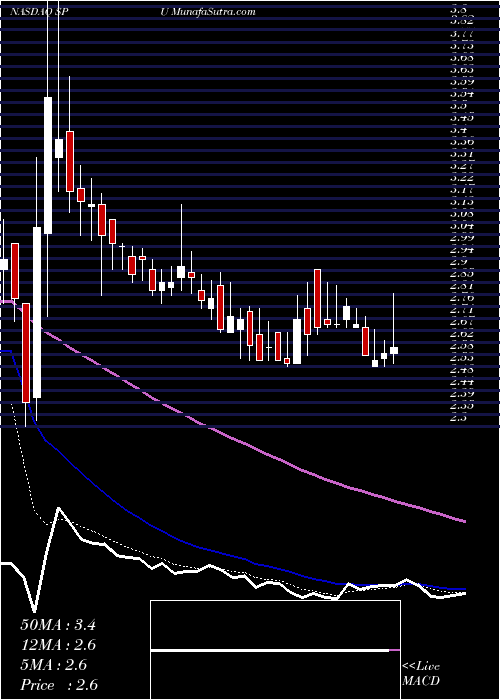Open the MACD inset chart box
This screenshot has height=700, width=500.
coord(275,650)
